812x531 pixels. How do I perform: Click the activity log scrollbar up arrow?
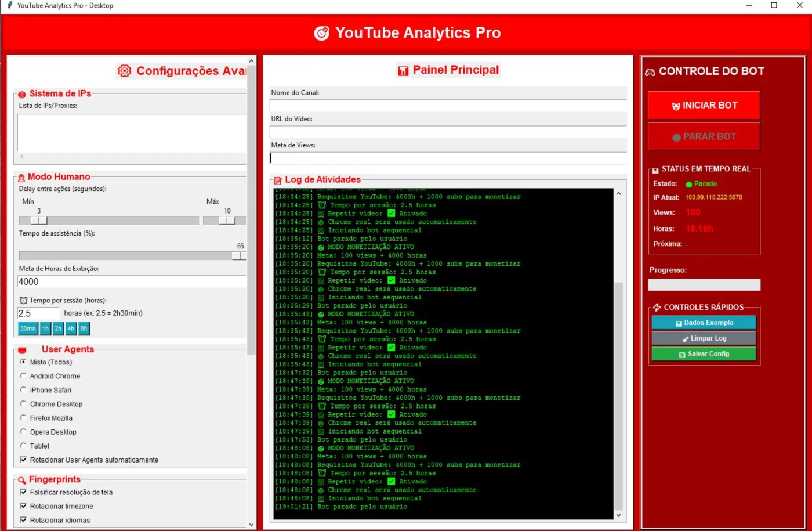pyautogui.click(x=618, y=193)
